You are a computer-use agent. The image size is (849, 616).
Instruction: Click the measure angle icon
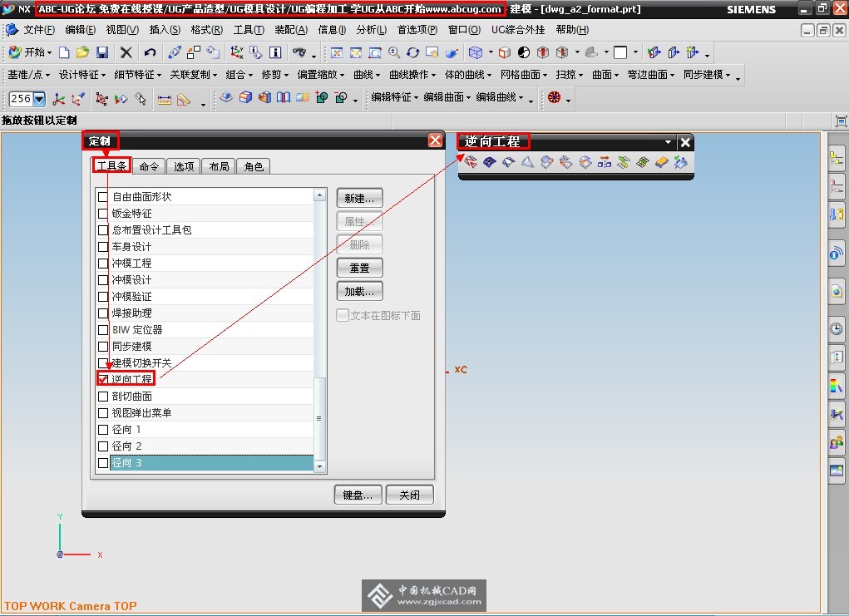click(x=184, y=99)
